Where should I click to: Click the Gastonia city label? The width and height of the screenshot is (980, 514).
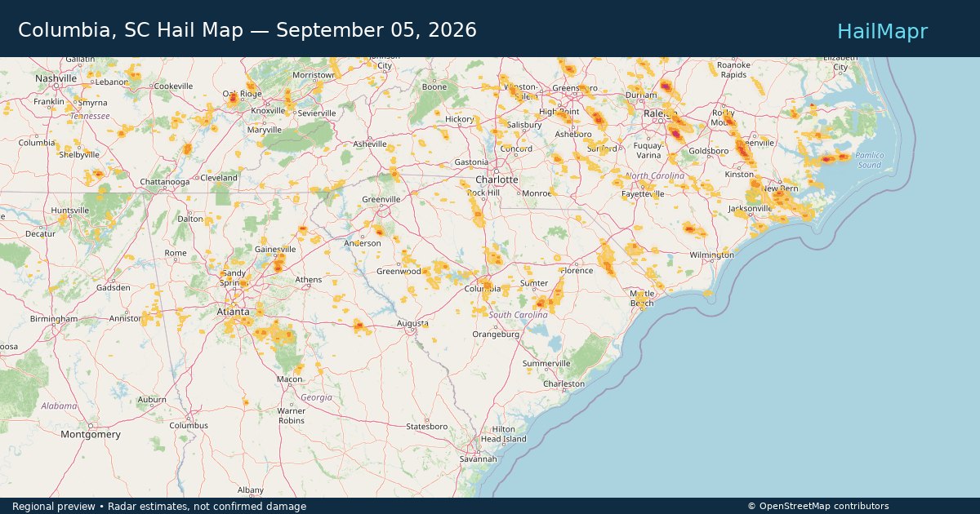[x=471, y=162]
